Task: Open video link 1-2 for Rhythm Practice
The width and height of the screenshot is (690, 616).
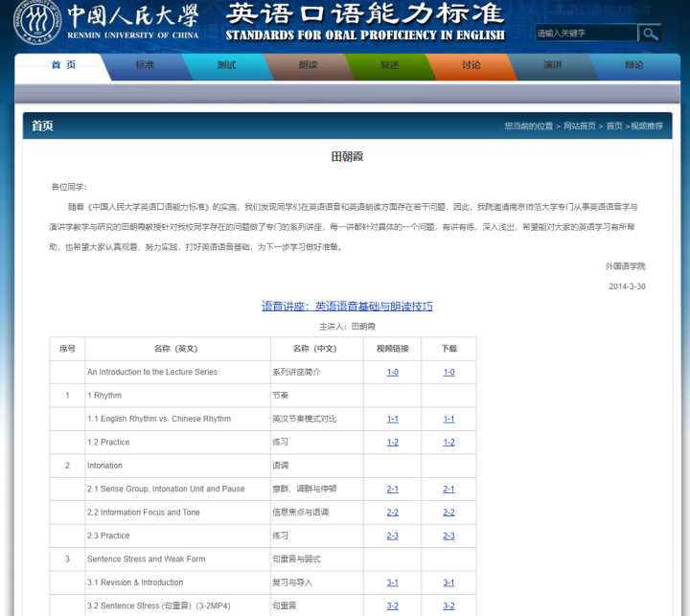Action: pos(393,443)
